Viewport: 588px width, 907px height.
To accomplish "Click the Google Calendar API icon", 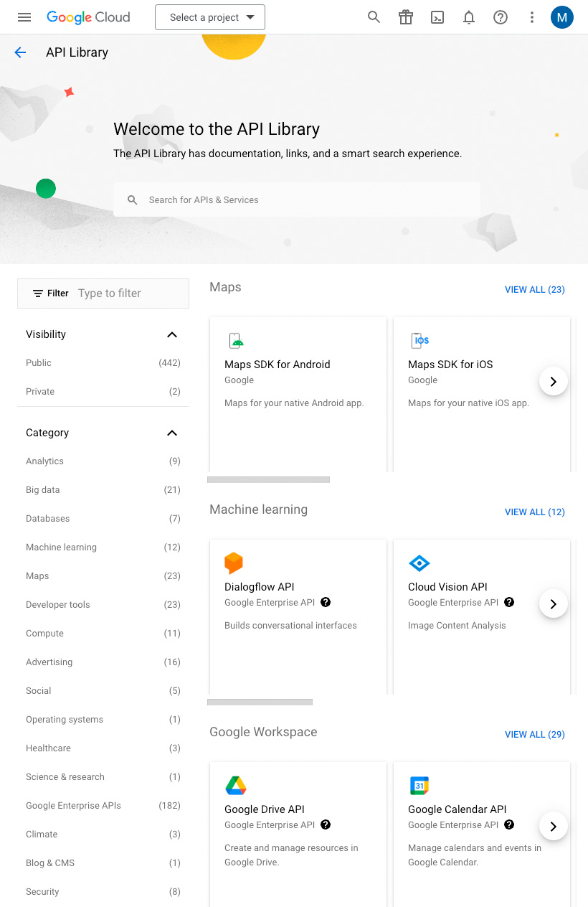I will (419, 786).
